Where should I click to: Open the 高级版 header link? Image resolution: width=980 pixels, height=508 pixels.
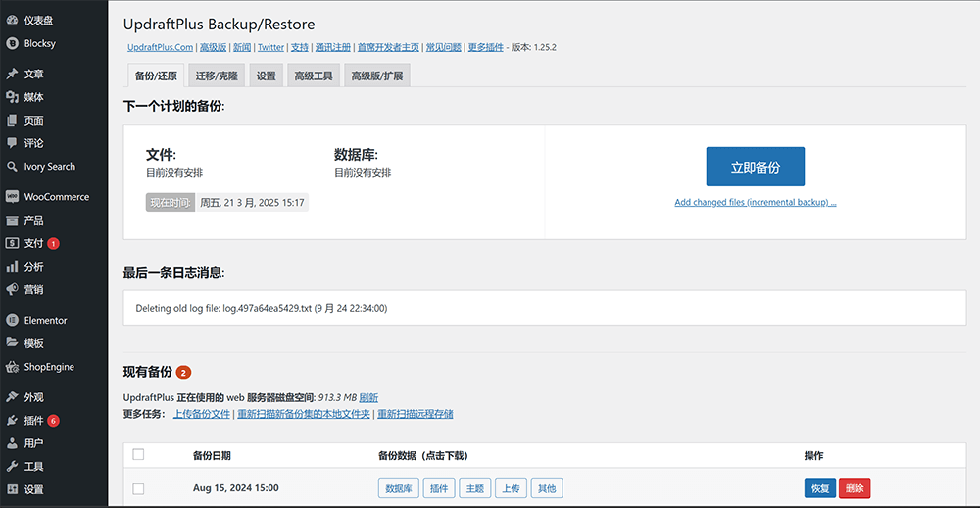[x=213, y=47]
